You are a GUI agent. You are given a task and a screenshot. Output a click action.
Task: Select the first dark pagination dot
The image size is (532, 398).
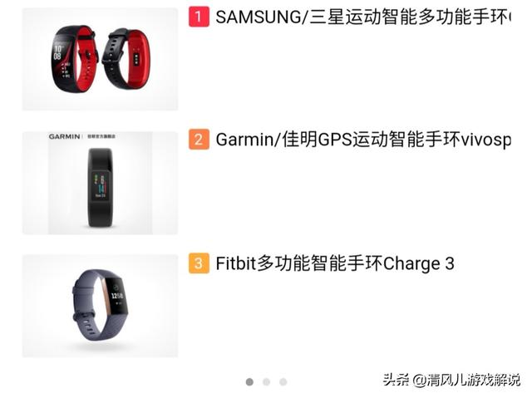coord(249,382)
